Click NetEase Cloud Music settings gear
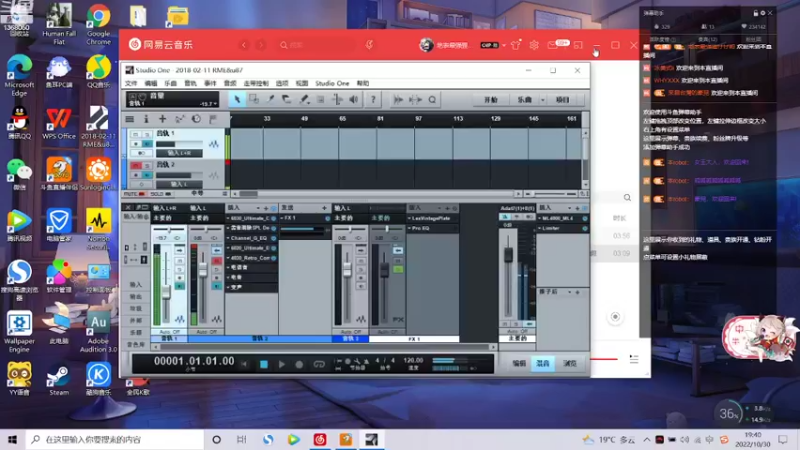Screen dimensions: 800x450 [534, 45]
